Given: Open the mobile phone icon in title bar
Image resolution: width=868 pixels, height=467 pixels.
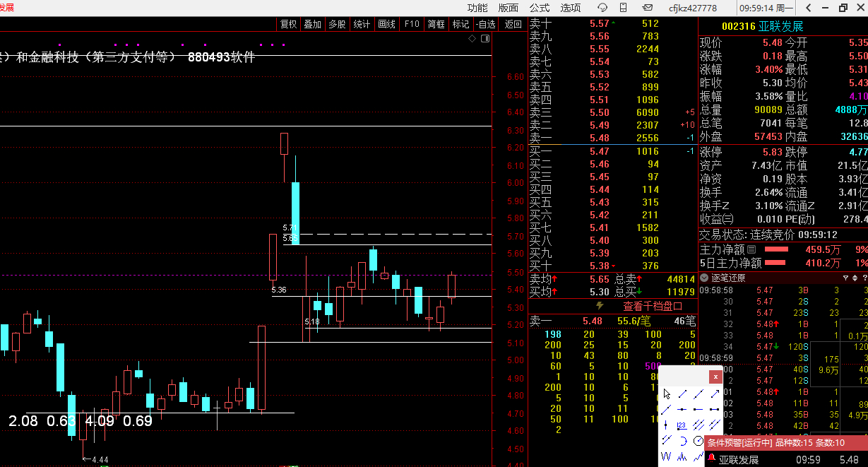Looking at the screenshot, I should [x=623, y=8].
